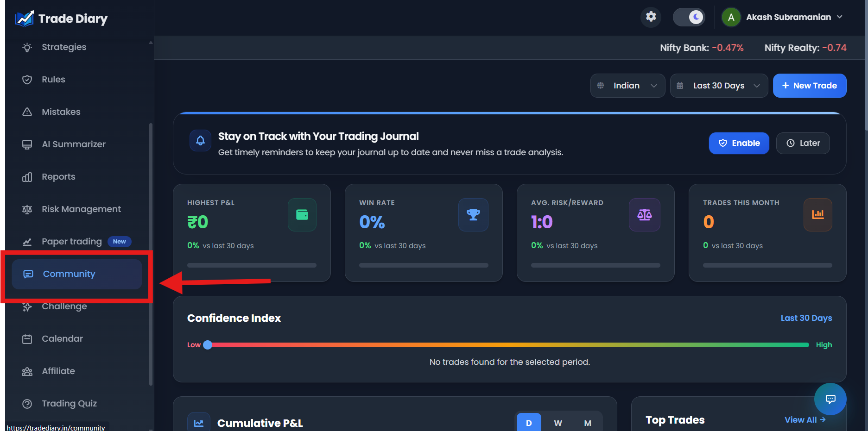Click the Community chat icon

click(28, 274)
